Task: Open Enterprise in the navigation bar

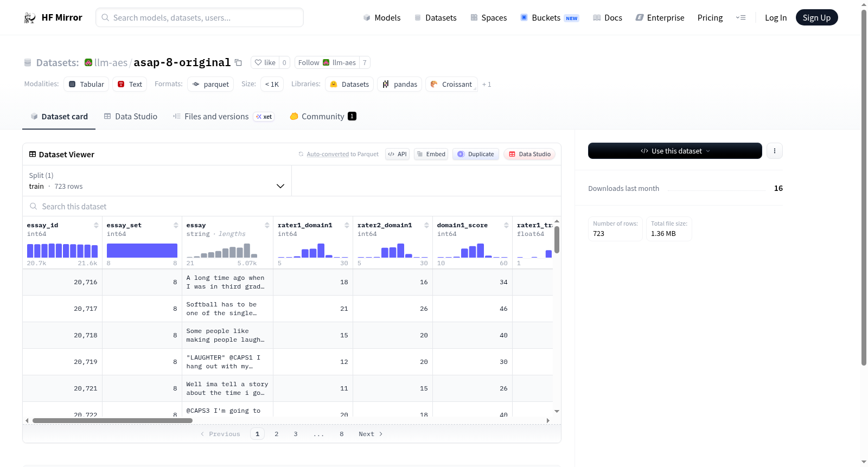Action: [660, 18]
